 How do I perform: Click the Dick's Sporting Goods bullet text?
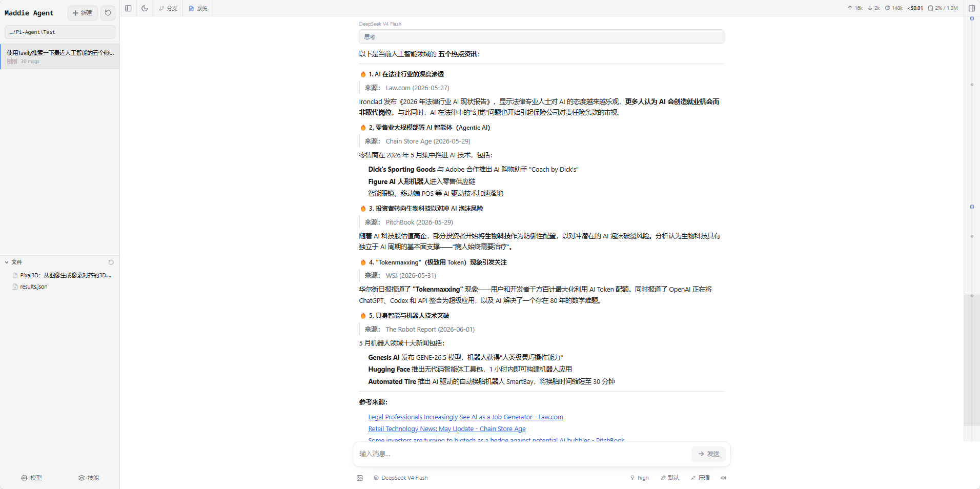tap(473, 170)
